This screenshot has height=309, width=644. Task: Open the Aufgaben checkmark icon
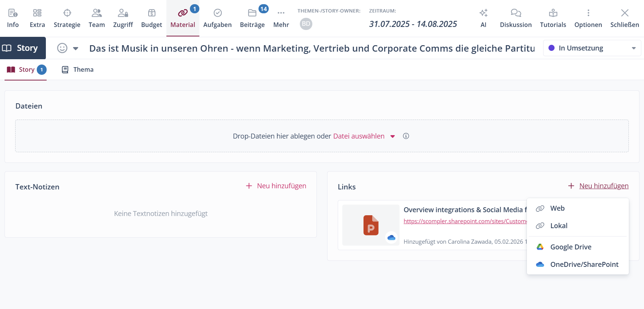(218, 13)
